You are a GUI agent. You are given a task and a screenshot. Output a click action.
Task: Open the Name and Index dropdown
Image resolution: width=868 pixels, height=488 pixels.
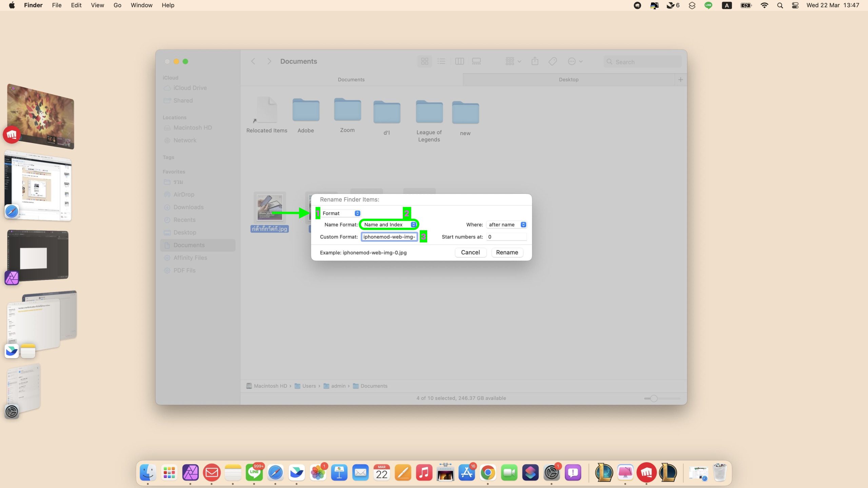coord(389,225)
